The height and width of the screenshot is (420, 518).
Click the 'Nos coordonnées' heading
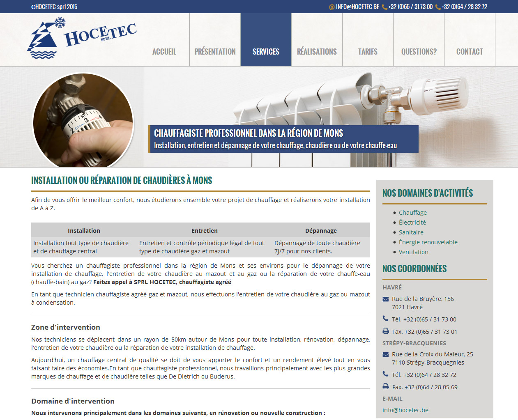coord(414,269)
